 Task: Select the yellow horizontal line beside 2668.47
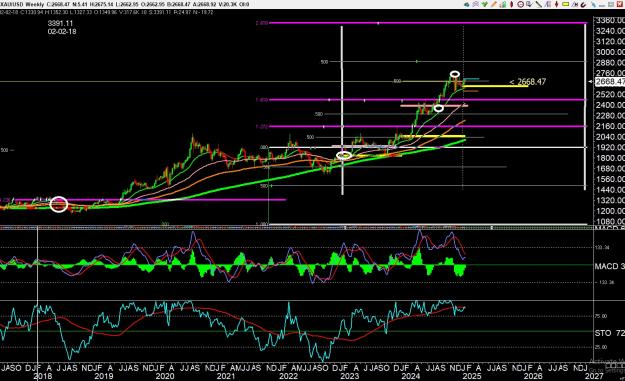click(x=495, y=86)
